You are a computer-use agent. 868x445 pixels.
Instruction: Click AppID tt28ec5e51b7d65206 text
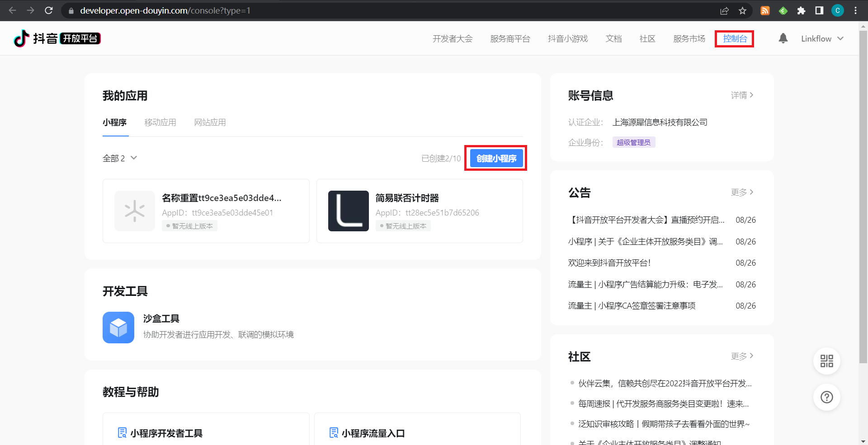point(427,213)
